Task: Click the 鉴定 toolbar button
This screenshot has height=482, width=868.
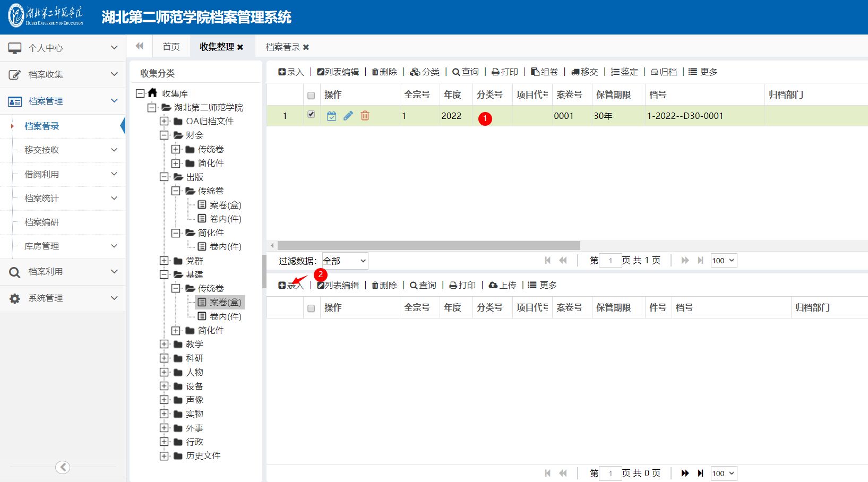Action: coord(624,72)
